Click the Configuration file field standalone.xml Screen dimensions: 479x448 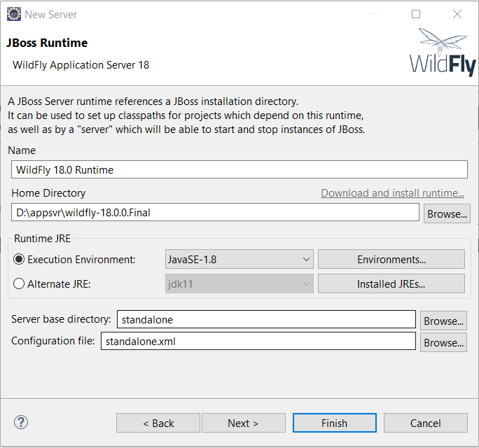[x=258, y=341]
